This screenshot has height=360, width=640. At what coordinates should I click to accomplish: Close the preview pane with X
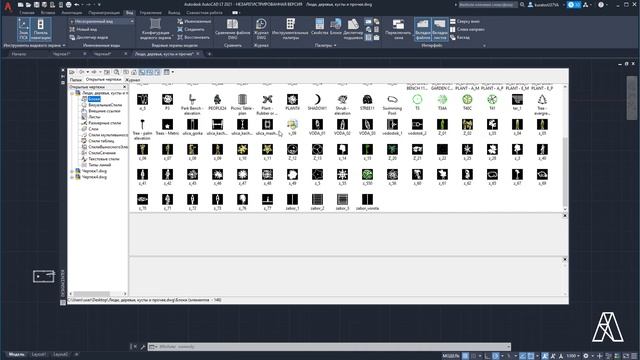(x=565, y=216)
